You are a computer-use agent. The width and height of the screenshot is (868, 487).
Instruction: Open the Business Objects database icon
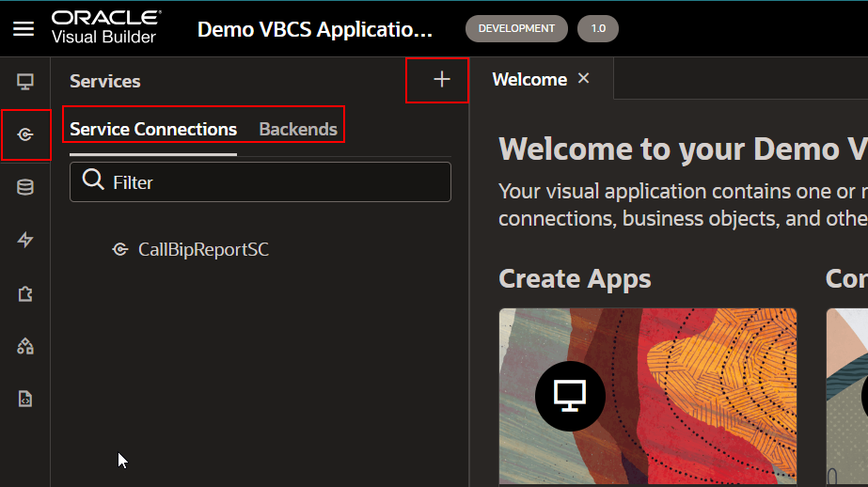pyautogui.click(x=24, y=187)
